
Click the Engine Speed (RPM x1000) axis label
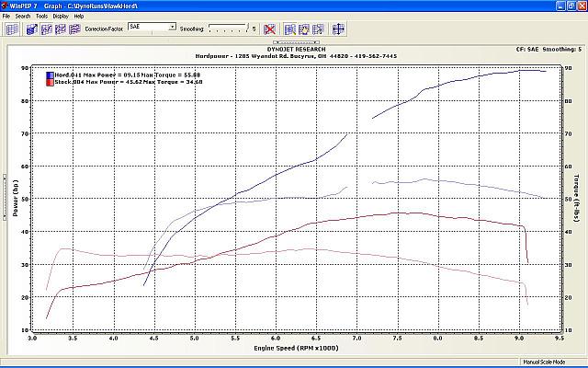pyautogui.click(x=296, y=348)
